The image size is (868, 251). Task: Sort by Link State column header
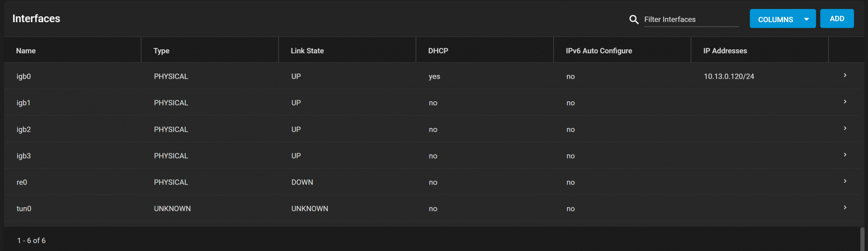pyautogui.click(x=307, y=51)
